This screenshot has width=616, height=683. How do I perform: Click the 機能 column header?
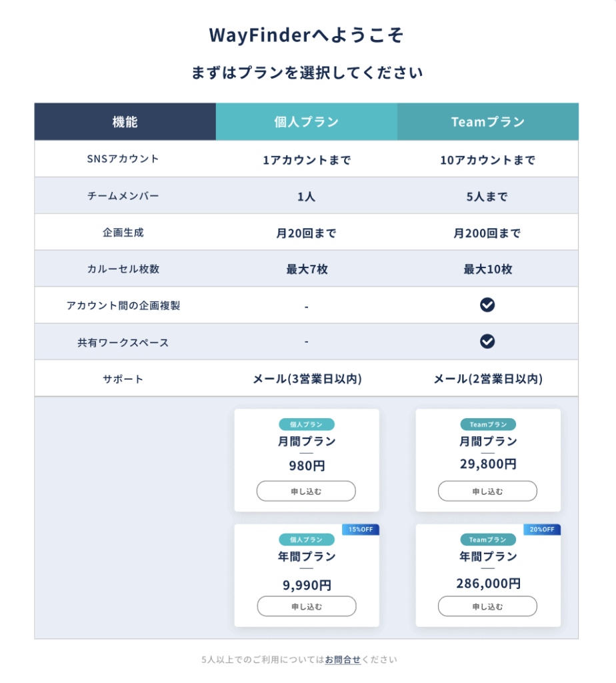tap(125, 122)
